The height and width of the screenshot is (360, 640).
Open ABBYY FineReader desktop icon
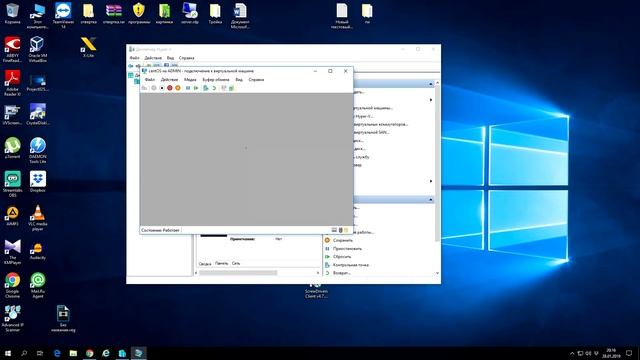point(12,49)
